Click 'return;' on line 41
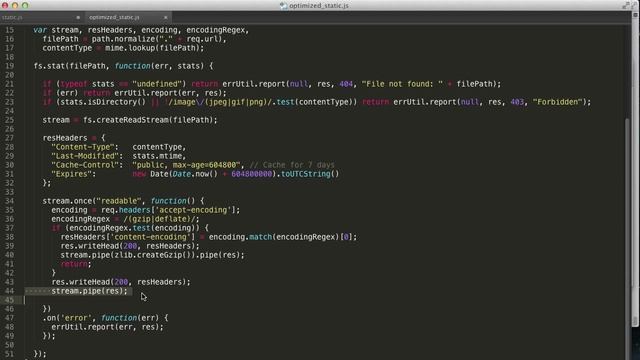 point(76,264)
